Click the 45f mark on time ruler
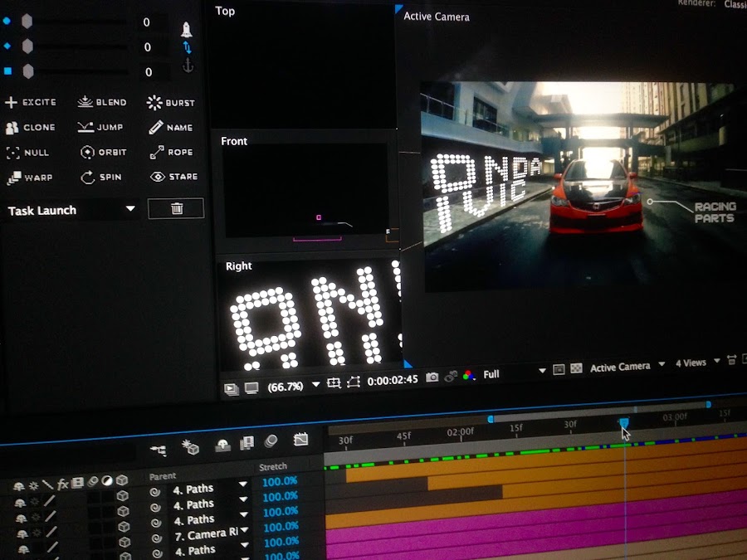This screenshot has width=747, height=560. 403,436
